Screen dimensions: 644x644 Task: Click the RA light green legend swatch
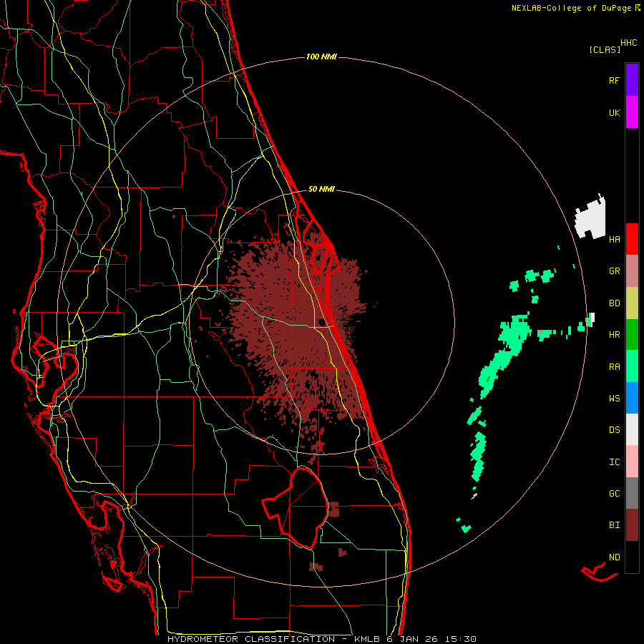tap(632, 366)
